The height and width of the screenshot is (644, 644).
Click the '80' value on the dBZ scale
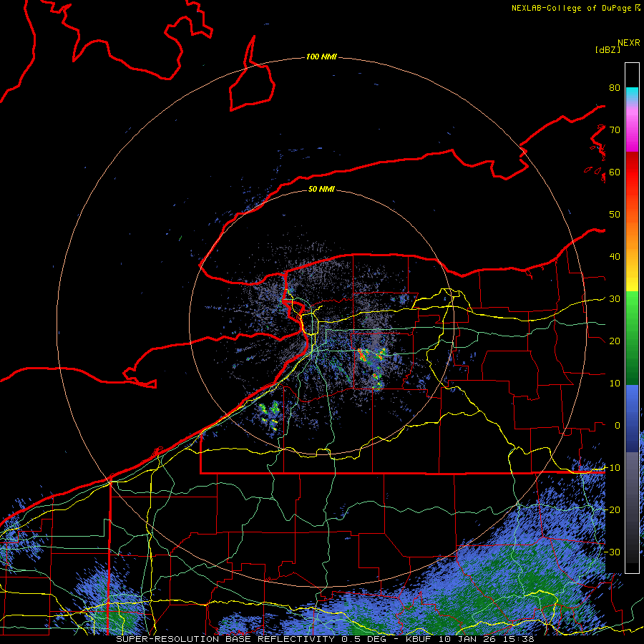click(615, 88)
